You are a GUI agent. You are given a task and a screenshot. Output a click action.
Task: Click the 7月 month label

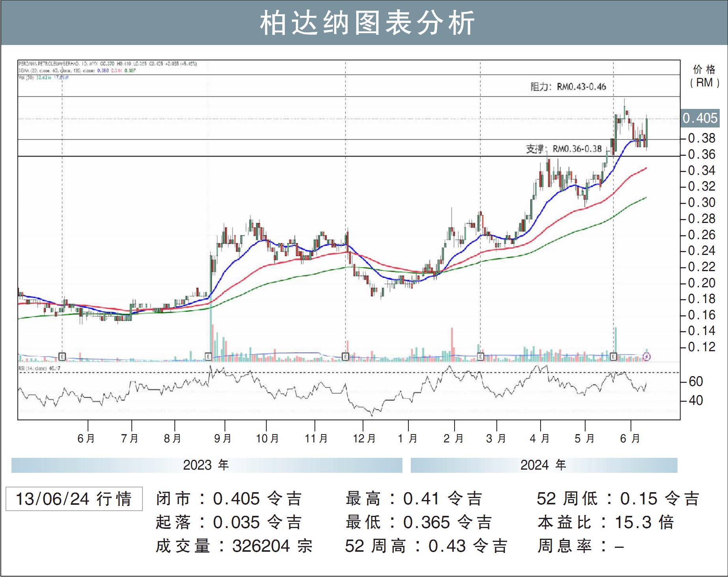click(129, 438)
